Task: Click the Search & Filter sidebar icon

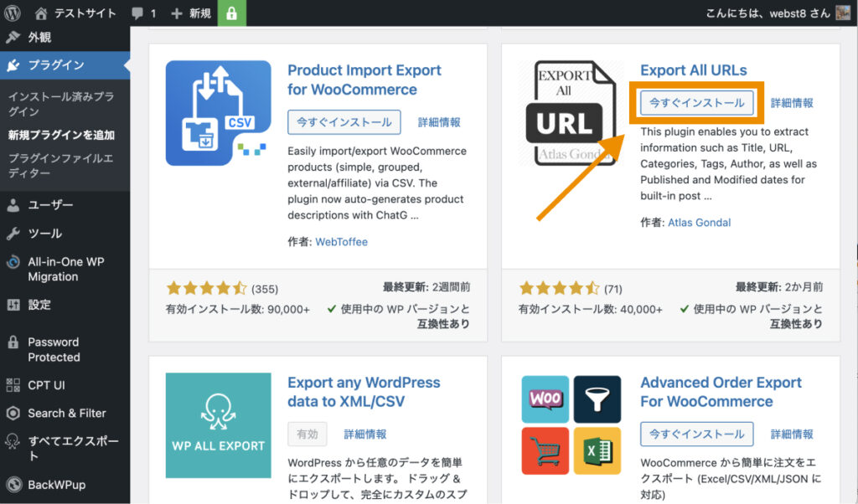Action: tap(14, 413)
